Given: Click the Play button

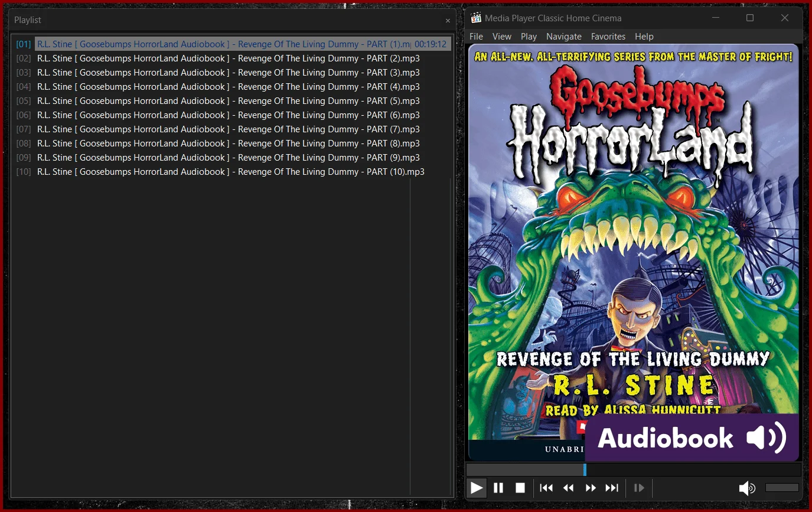Looking at the screenshot, I should (477, 488).
